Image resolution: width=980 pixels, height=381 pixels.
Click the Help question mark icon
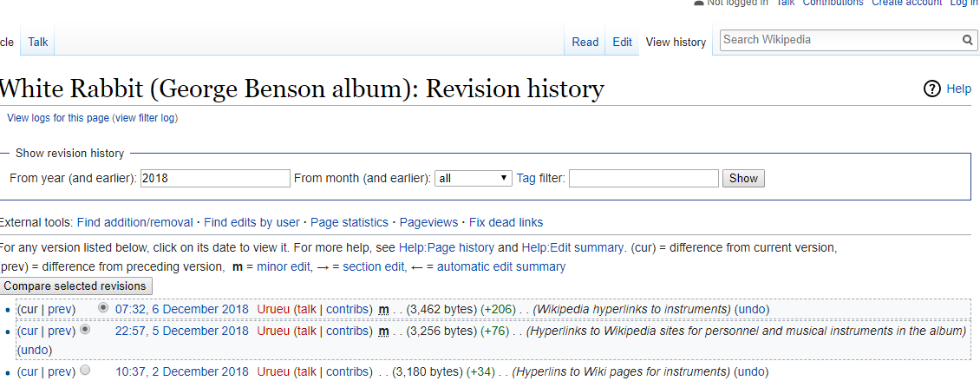click(x=932, y=89)
